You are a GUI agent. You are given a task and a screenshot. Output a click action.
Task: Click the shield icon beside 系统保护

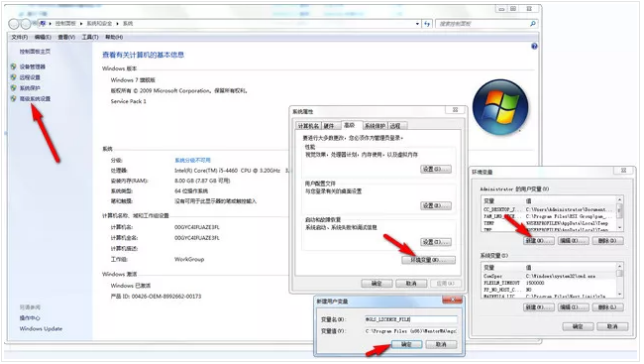point(14,88)
